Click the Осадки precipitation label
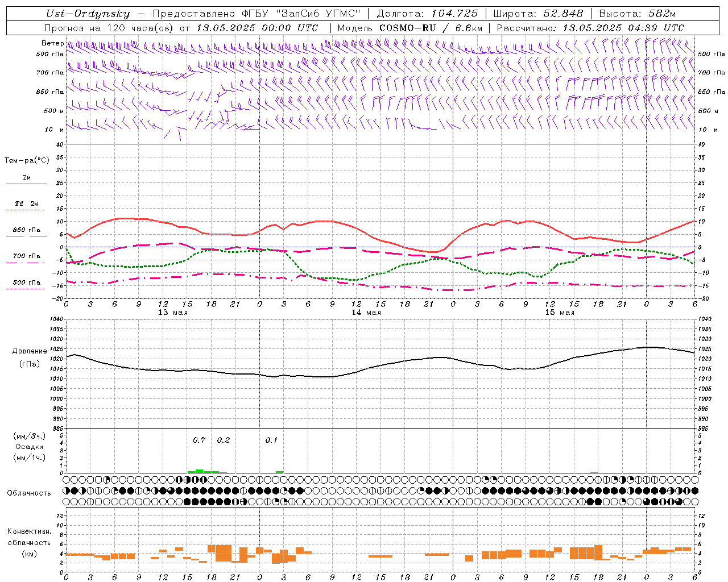 (x=29, y=447)
